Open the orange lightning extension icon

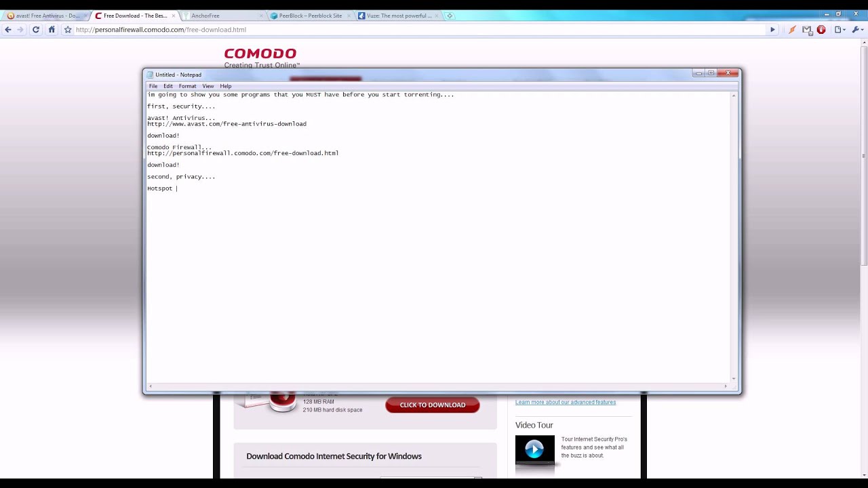click(x=792, y=30)
